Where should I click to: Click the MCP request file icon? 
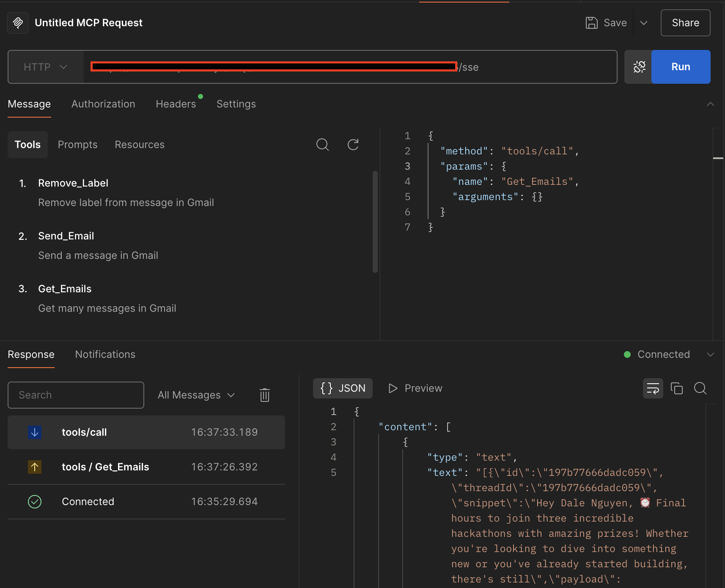17,22
